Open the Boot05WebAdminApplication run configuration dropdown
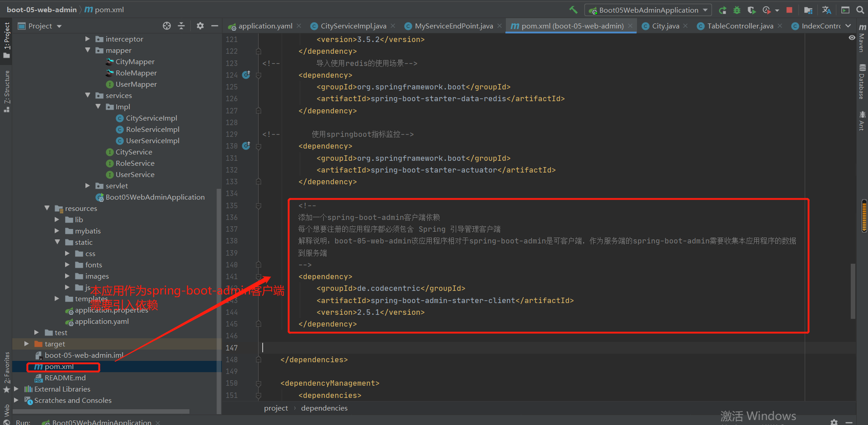The width and height of the screenshot is (868, 425). click(x=648, y=10)
